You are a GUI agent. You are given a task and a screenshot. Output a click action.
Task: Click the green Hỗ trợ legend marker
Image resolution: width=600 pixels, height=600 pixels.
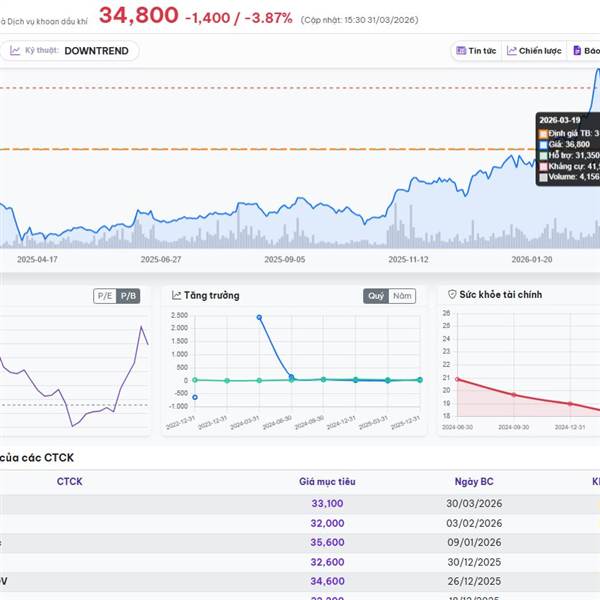[x=544, y=156]
